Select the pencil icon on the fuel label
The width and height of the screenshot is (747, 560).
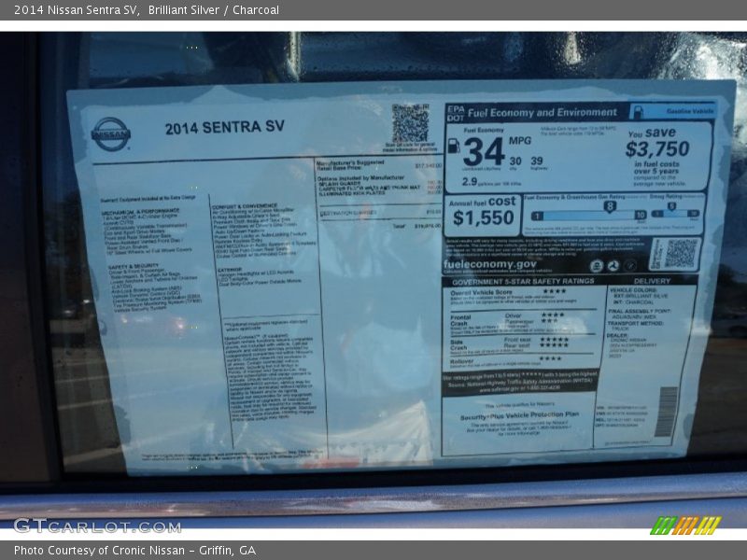pyautogui.click(x=631, y=266)
